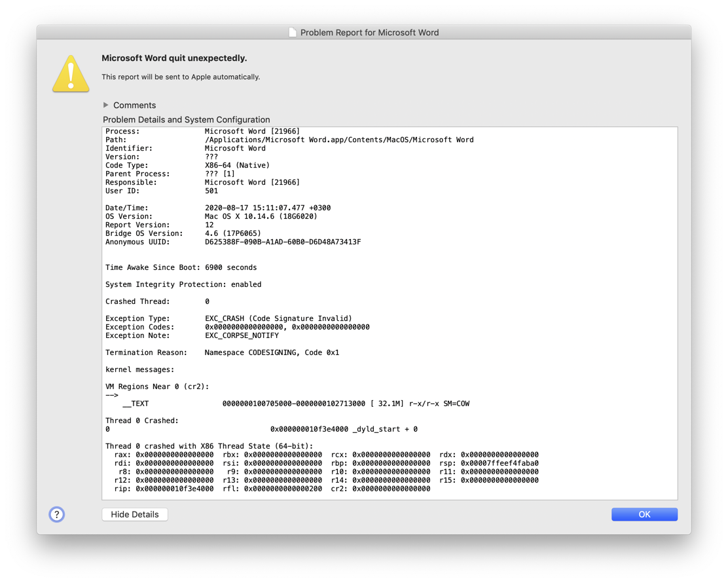This screenshot has width=728, height=583.
Task: Click the 'Thread 0 Crashed:' line
Action: click(142, 421)
